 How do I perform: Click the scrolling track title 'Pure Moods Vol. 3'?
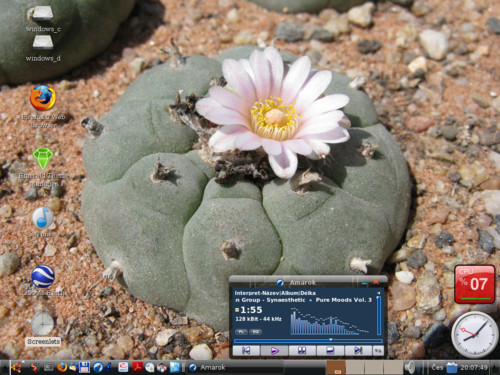pyautogui.click(x=343, y=300)
